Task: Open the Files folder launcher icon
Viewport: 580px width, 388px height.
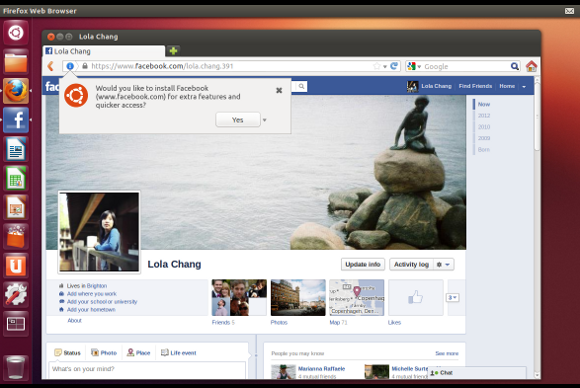Action: tap(16, 62)
